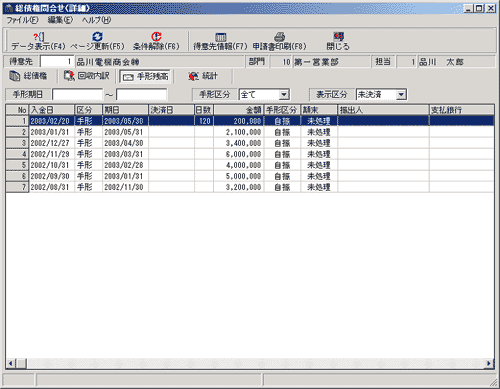Select row number 4 header
This screenshot has height=389, width=500.
[17, 154]
